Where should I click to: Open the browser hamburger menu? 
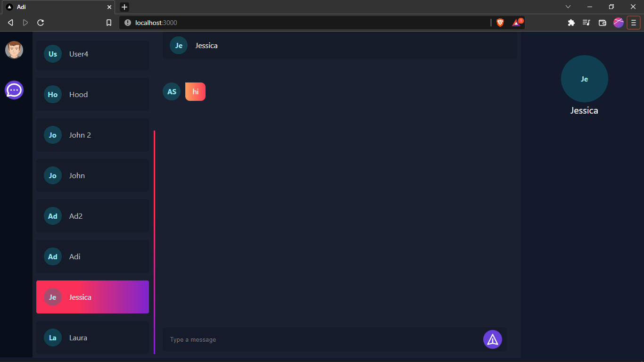point(634,23)
